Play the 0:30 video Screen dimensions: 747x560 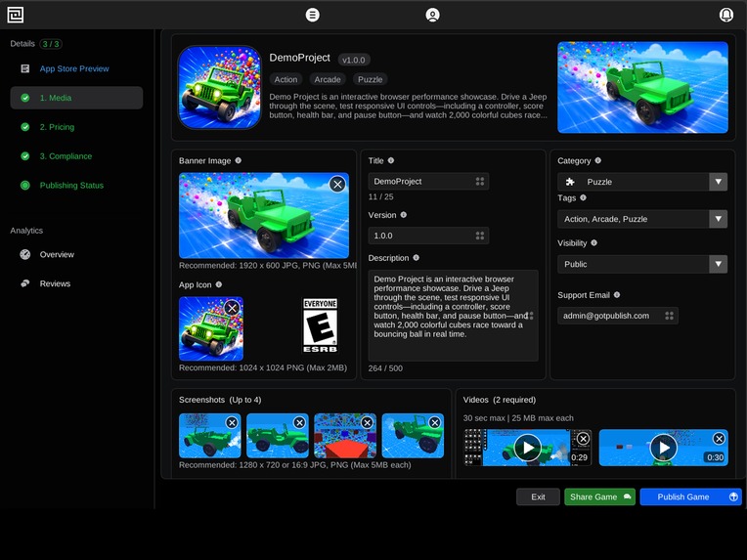click(x=663, y=448)
